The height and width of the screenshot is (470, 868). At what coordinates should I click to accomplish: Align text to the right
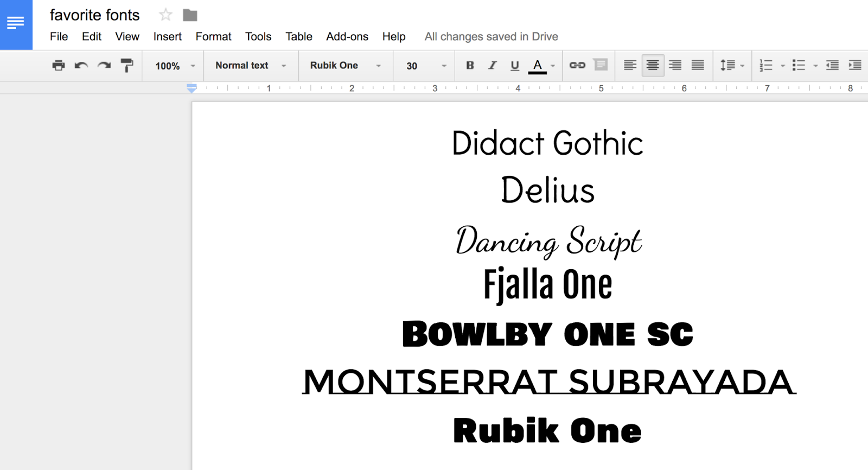tap(675, 65)
